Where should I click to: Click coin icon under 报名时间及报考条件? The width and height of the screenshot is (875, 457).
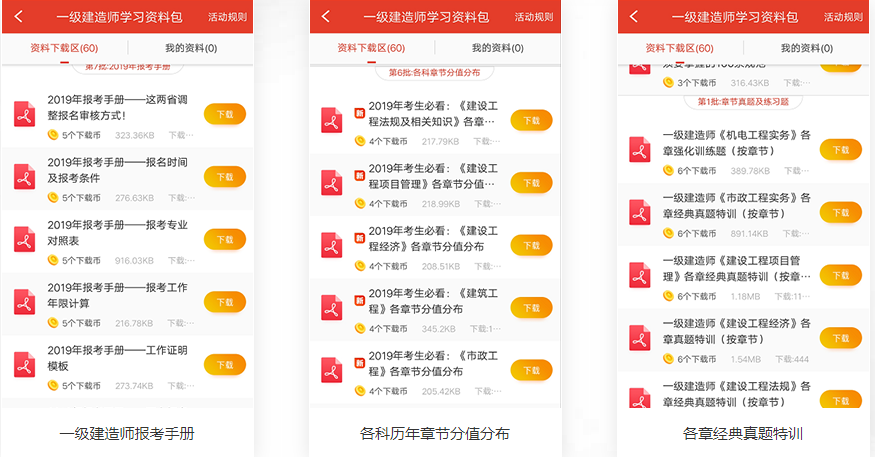53,198
